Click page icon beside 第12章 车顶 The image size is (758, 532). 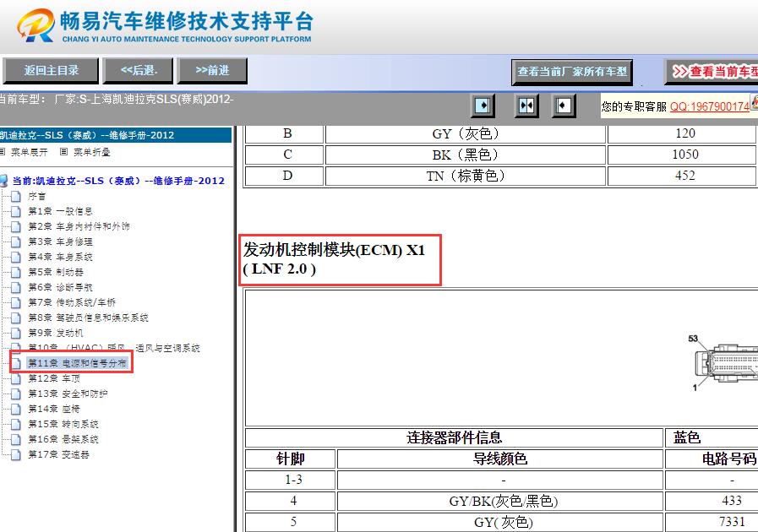pos(16,378)
